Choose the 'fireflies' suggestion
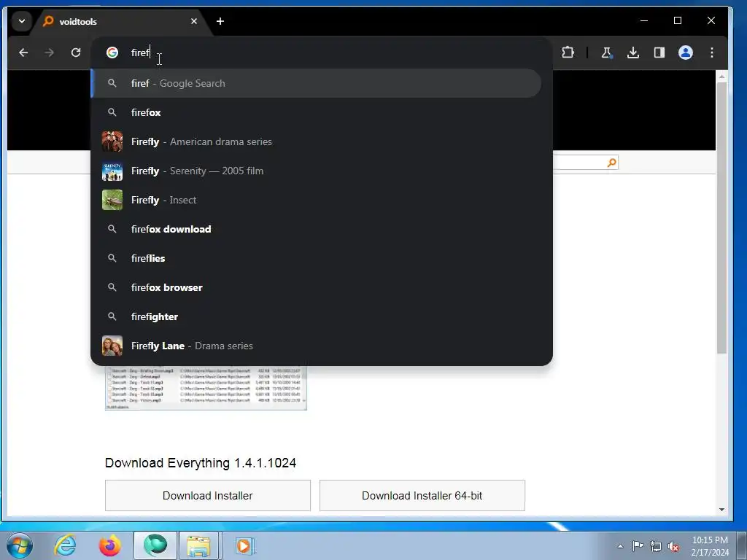Screen dimensions: 747x560 click(317, 258)
